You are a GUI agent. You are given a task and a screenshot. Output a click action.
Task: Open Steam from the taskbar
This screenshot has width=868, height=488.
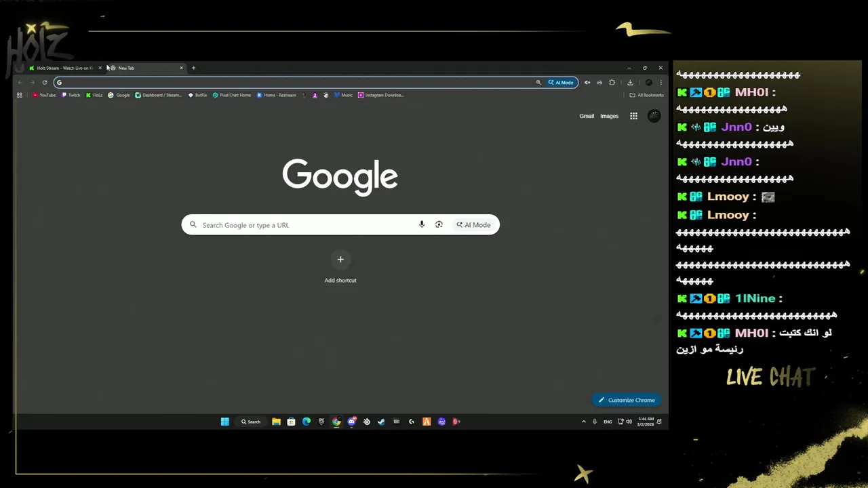coord(381,422)
